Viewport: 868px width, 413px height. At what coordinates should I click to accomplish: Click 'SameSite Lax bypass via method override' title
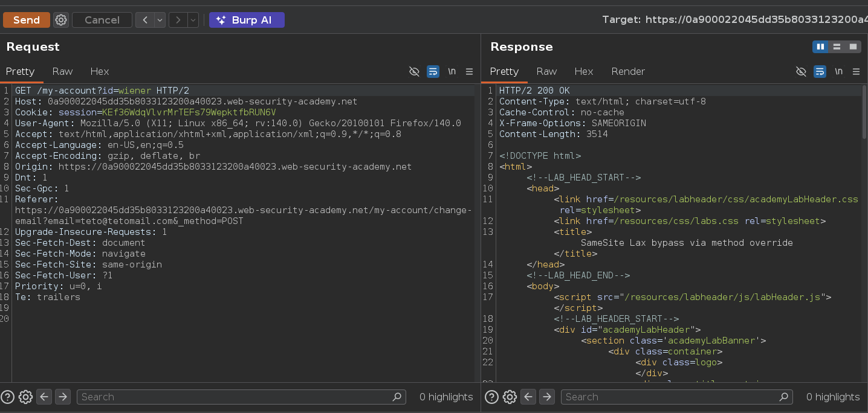(x=687, y=243)
